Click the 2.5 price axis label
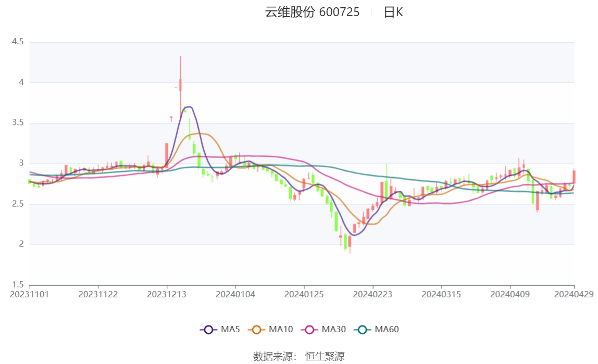The width and height of the screenshot is (598, 364). coord(18,204)
